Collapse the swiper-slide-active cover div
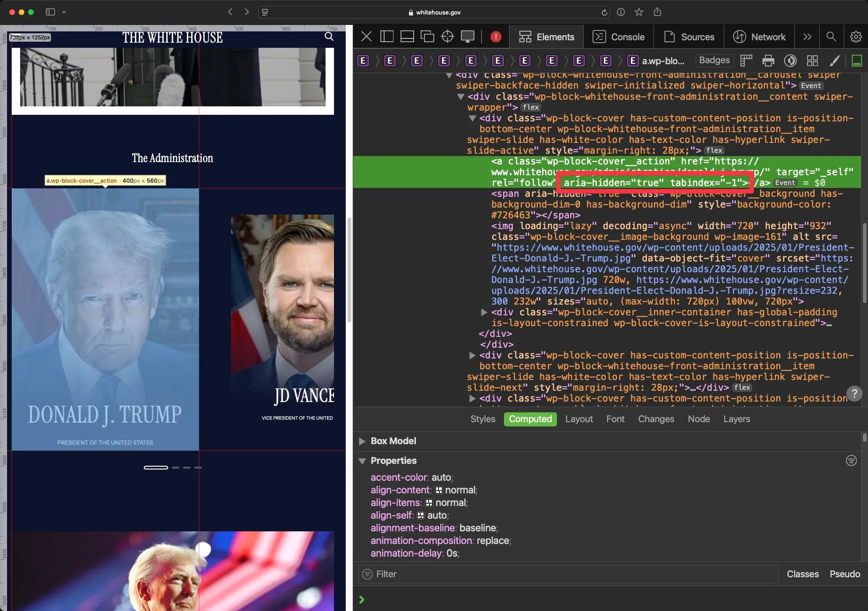This screenshot has width=868, height=611. [472, 118]
